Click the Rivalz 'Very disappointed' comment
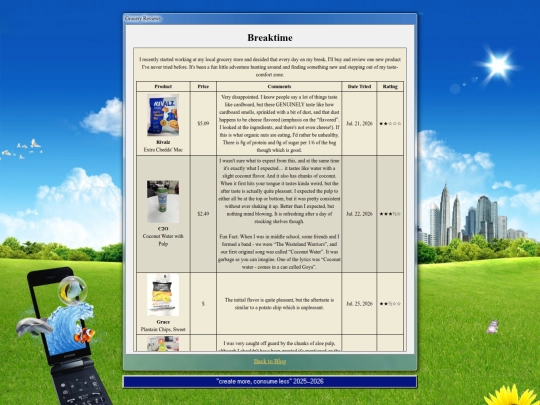The image size is (540, 405). [279, 123]
